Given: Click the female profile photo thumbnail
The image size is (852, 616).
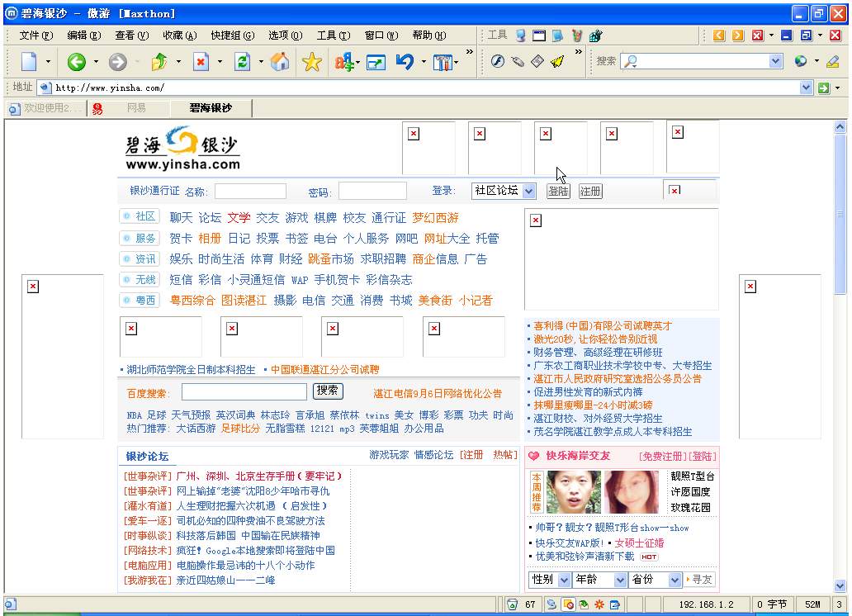Looking at the screenshot, I should coord(632,493).
